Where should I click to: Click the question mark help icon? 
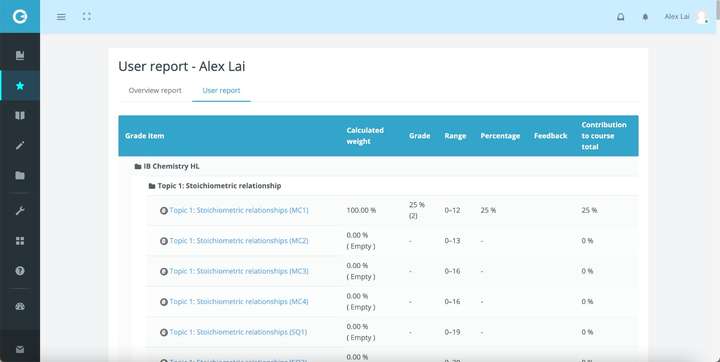(20, 271)
